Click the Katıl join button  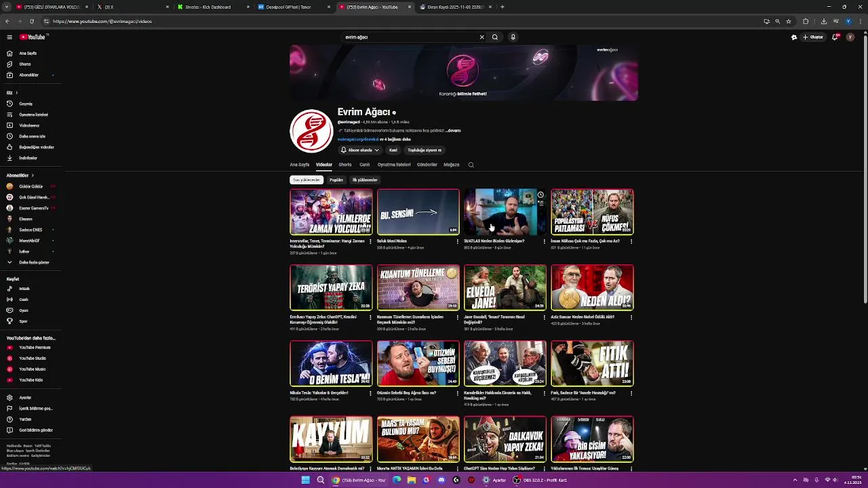point(393,150)
